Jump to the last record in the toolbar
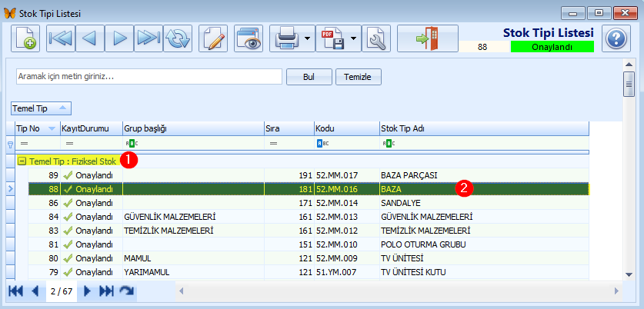 pyautogui.click(x=148, y=38)
